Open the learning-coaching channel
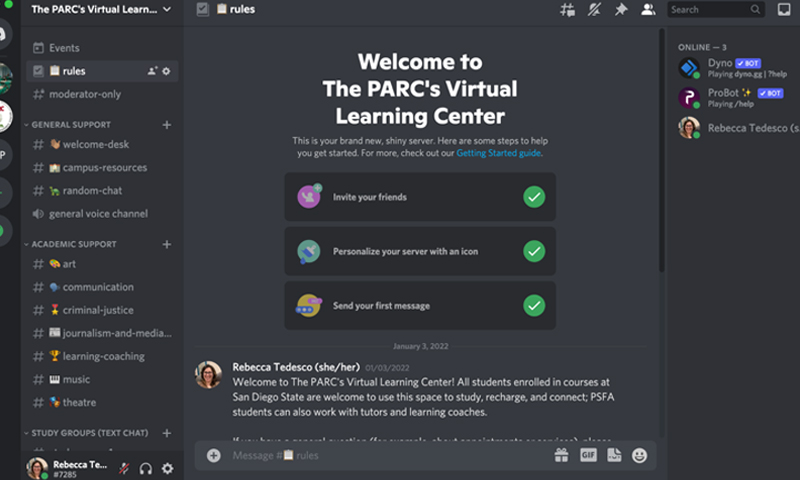This screenshot has width=800, height=480. coord(102,356)
